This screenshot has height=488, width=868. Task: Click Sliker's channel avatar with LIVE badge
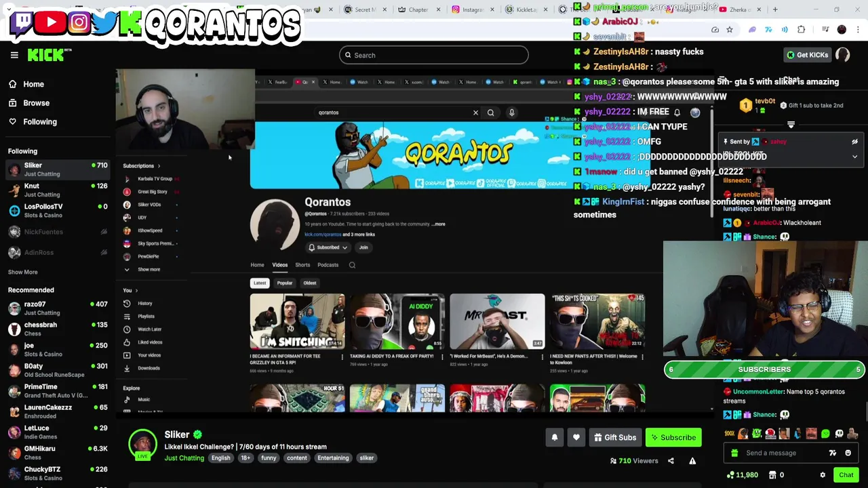click(x=142, y=444)
